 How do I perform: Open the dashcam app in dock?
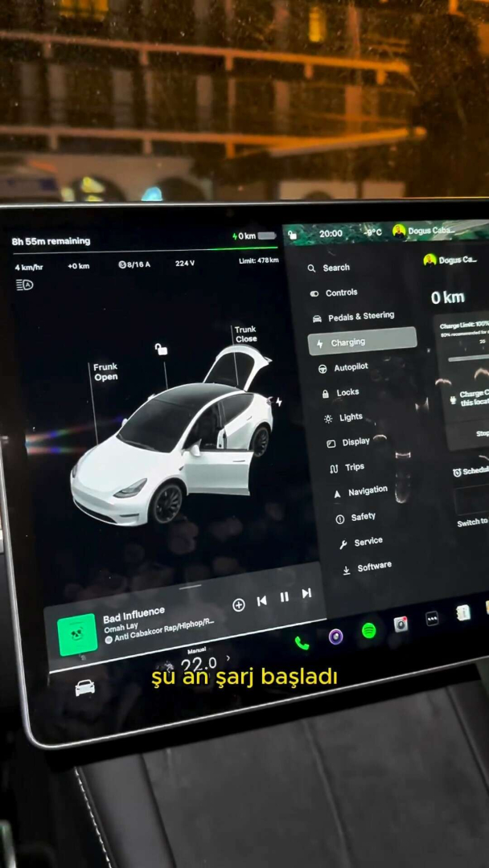point(401,624)
